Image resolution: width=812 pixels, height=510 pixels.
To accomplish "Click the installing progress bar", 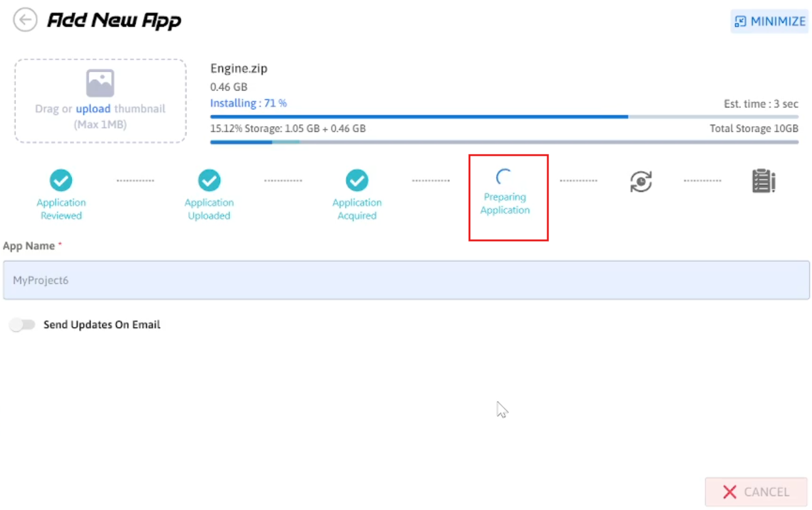I will pyautogui.click(x=504, y=116).
